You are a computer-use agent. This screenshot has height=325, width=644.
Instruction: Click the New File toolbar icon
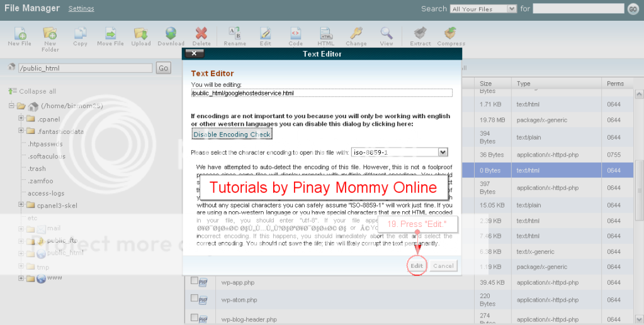20,34
